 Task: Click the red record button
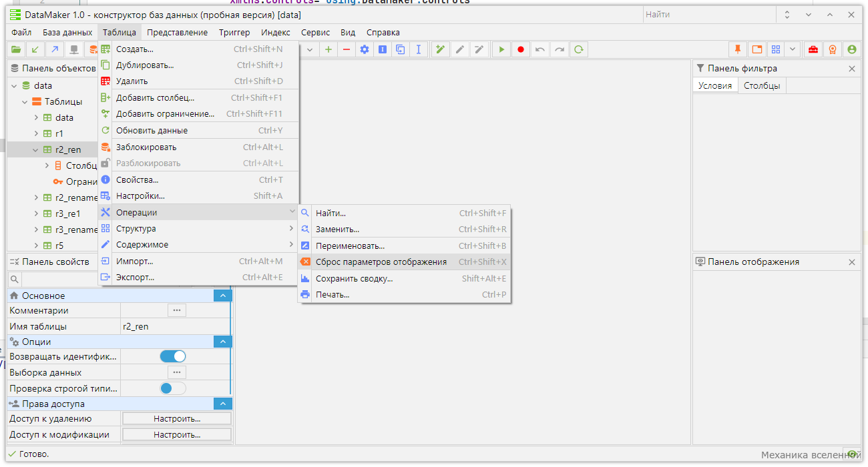521,49
